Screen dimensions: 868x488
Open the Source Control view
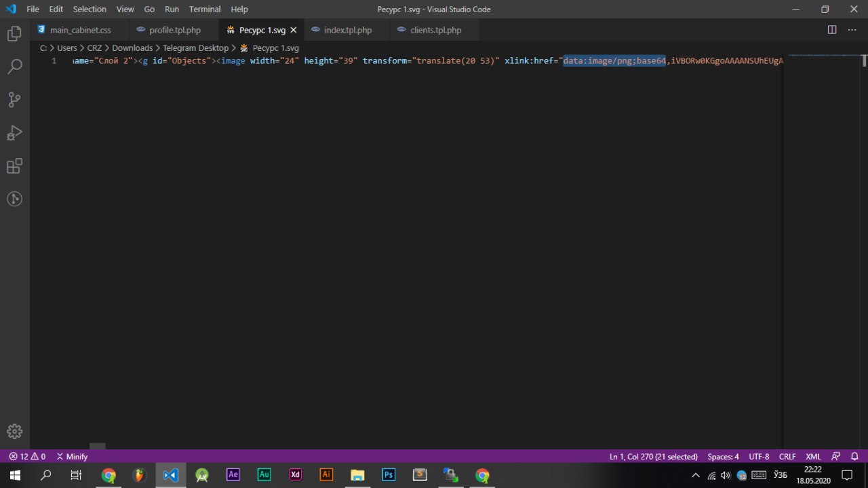click(x=14, y=100)
